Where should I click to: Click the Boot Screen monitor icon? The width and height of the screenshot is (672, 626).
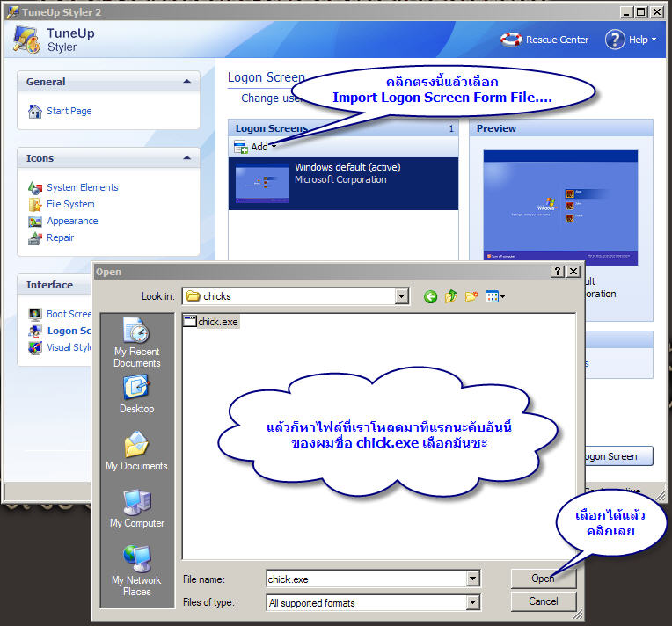click(x=34, y=314)
